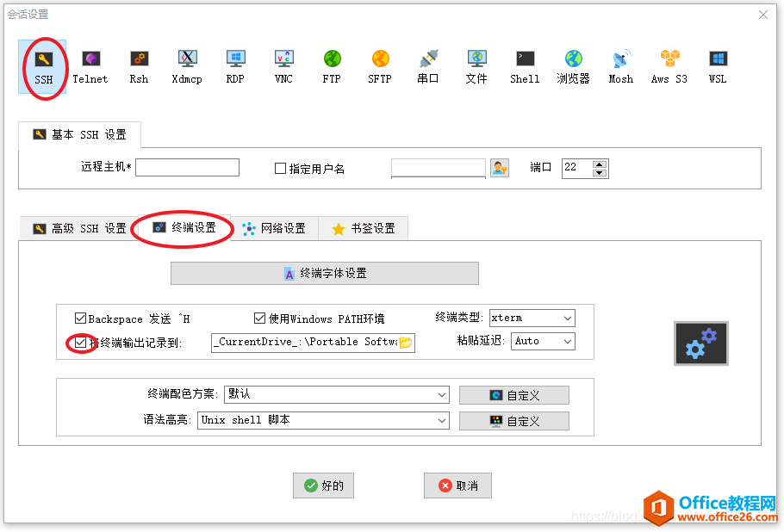The height and width of the screenshot is (532, 784).
Task: Expand the 终端配色方案 dropdown
Action: pos(337,394)
